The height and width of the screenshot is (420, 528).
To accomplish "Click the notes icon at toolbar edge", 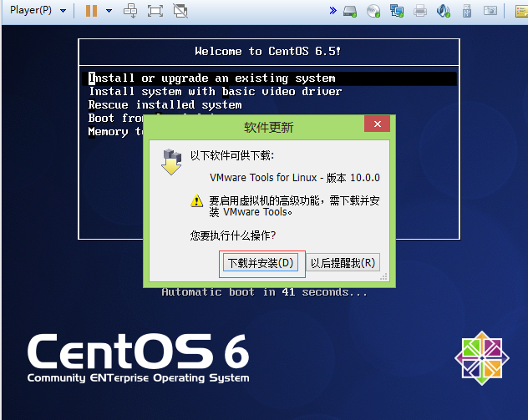I will point(521,11).
